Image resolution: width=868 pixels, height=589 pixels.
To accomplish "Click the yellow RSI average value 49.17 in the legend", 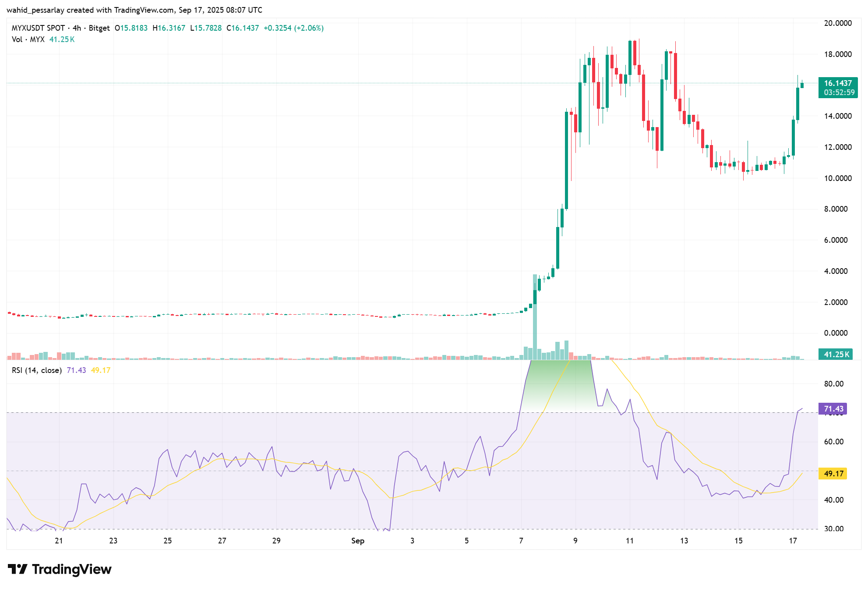I will 100,370.
